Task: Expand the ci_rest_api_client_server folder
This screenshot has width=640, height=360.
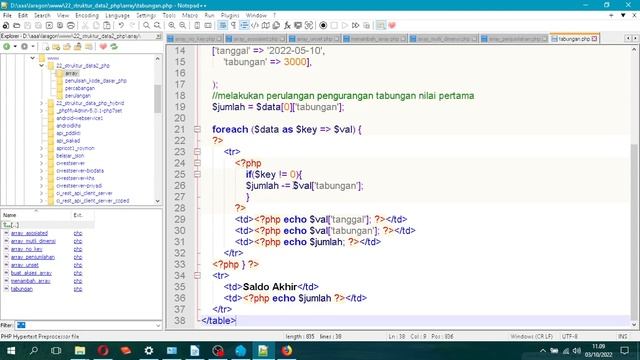Action: (x=42, y=193)
